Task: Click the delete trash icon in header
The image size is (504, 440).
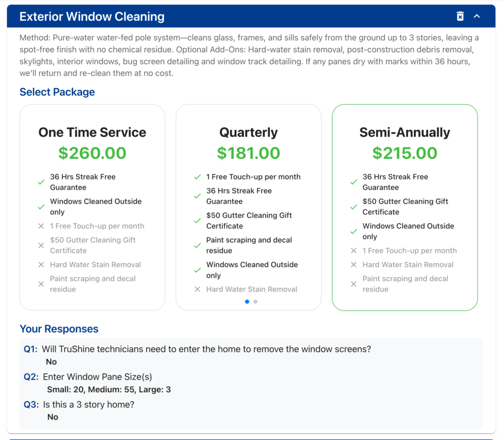Action: click(460, 17)
